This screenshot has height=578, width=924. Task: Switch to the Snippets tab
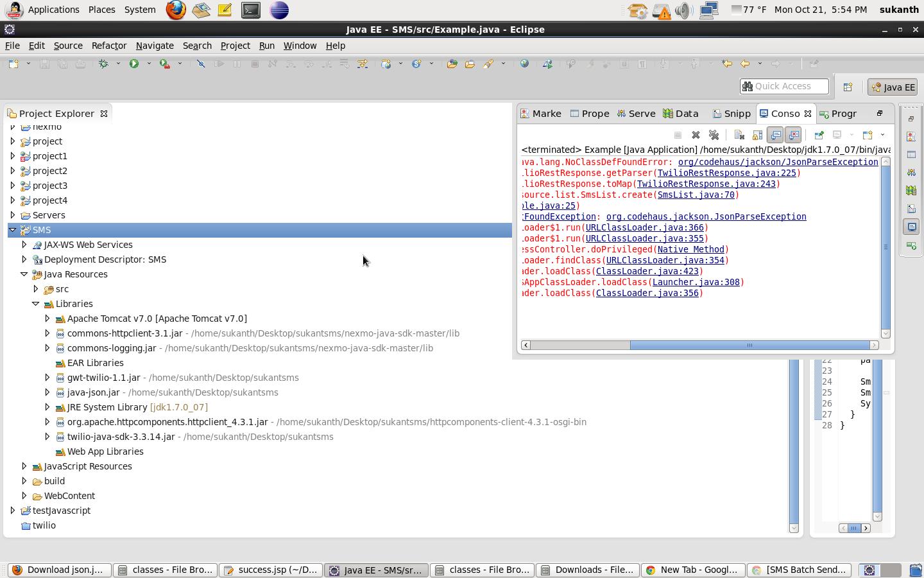(732, 114)
